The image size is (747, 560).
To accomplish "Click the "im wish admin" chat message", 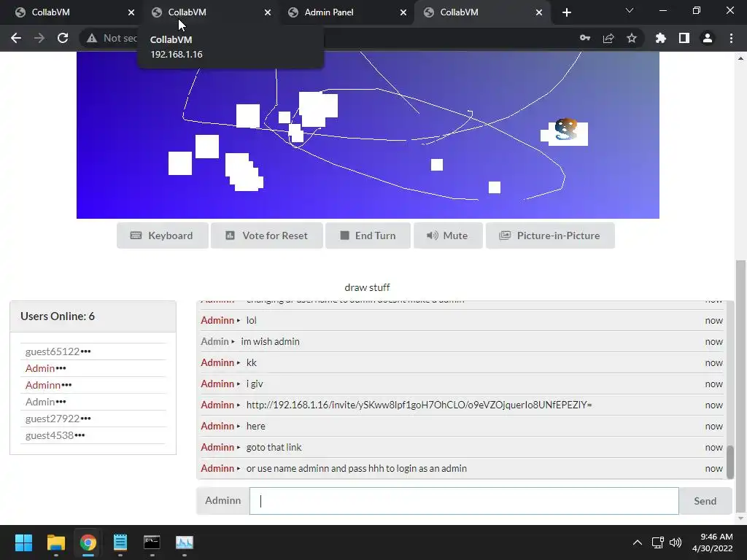I will point(270,341).
